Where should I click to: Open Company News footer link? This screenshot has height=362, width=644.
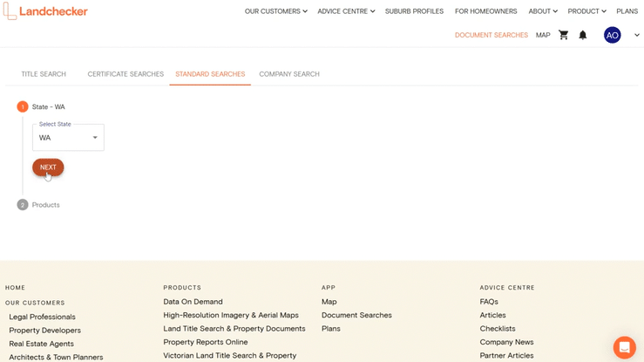[x=506, y=342]
